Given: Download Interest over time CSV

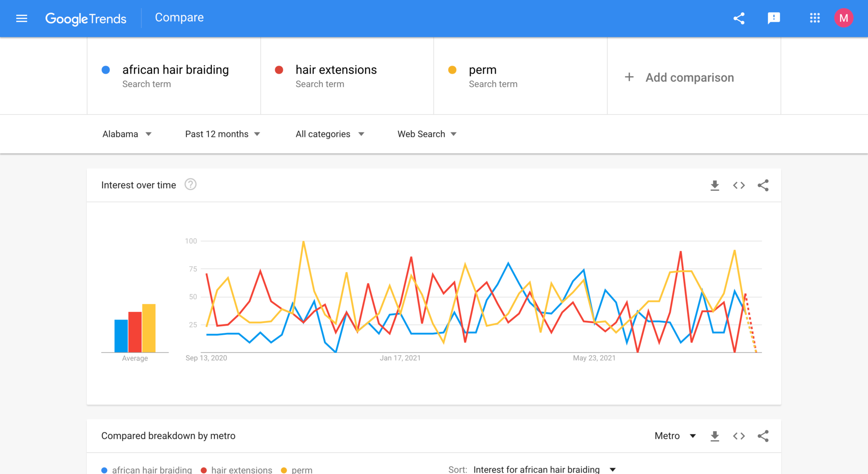Looking at the screenshot, I should (x=714, y=185).
